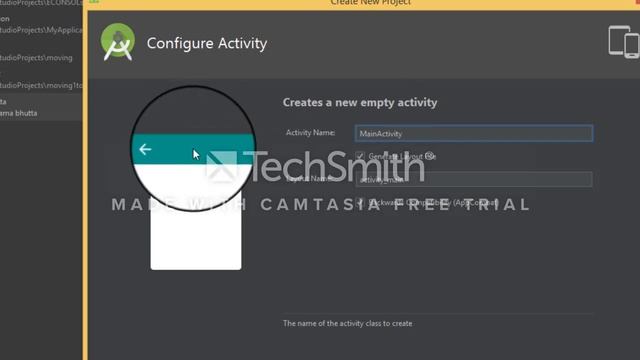640x360 pixels.
Task: Select recent project 'ama bhutta' entry
Action: [x=41, y=107]
